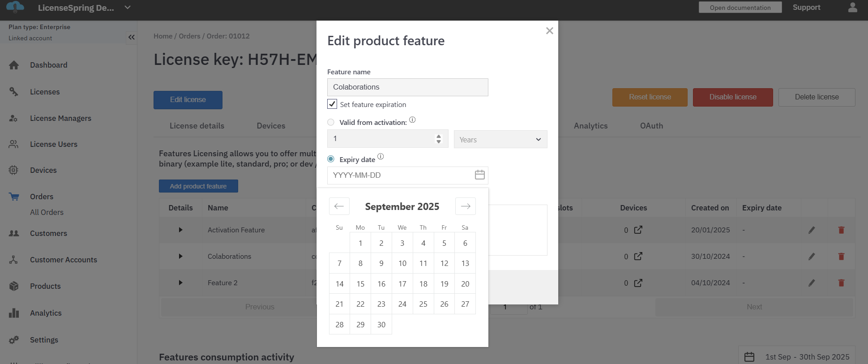Open the user profile icon
Screen dimensions: 868x364
(852, 8)
